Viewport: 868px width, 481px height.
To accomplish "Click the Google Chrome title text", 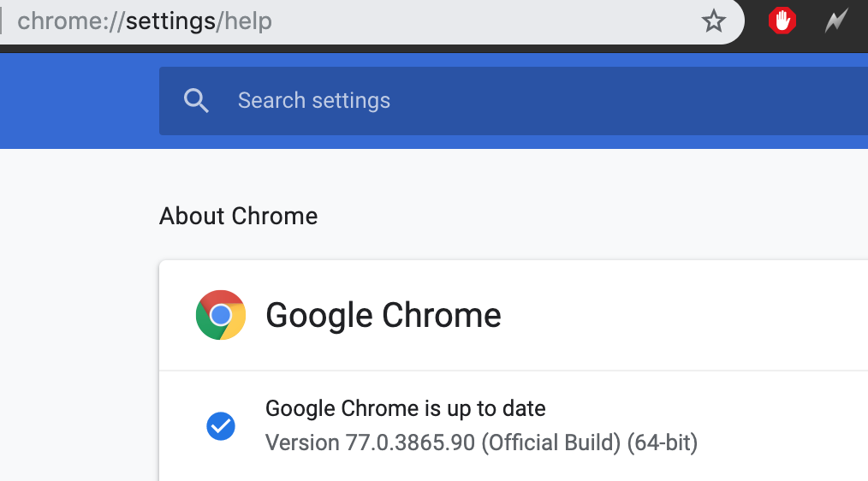I will pyautogui.click(x=383, y=316).
